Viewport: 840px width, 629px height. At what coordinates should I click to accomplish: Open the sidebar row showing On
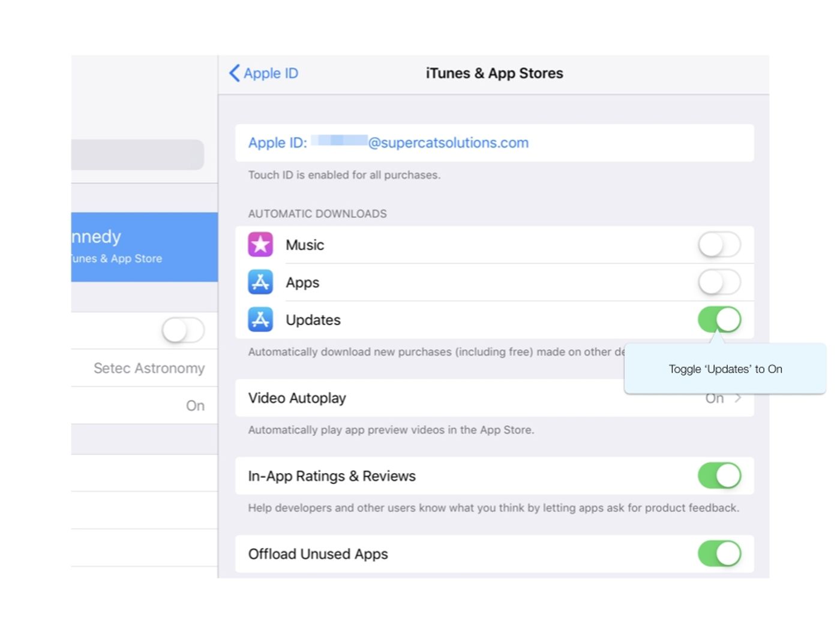point(144,406)
